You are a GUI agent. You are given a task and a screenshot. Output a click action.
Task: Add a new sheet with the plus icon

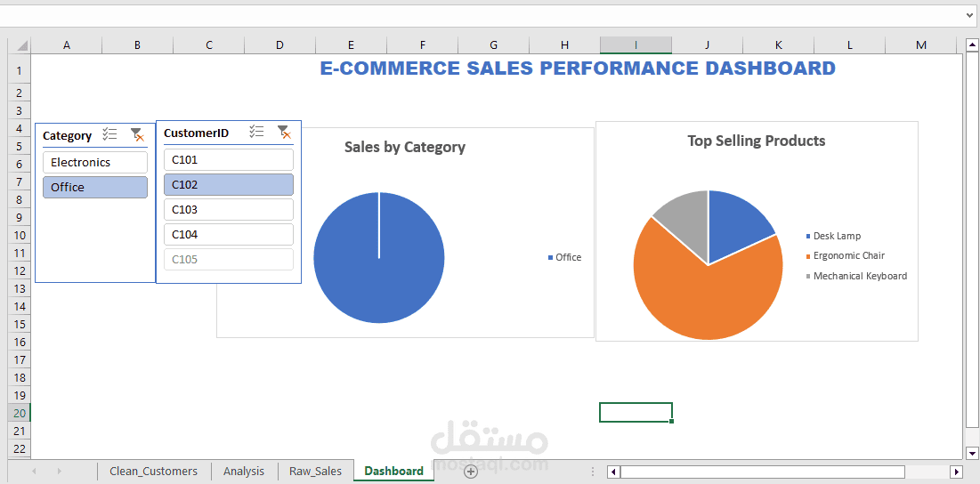(x=471, y=472)
